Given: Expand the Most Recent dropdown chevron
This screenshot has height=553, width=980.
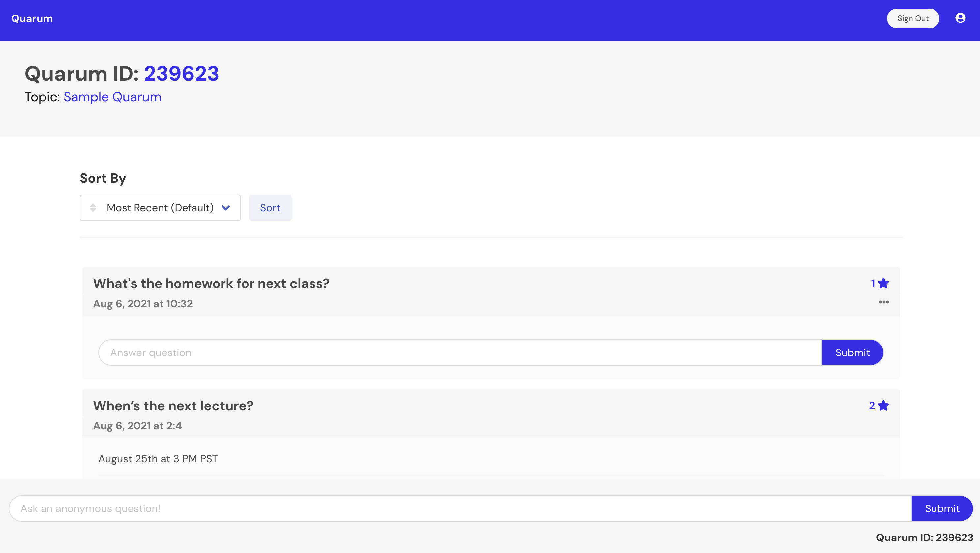Looking at the screenshot, I should tap(226, 208).
